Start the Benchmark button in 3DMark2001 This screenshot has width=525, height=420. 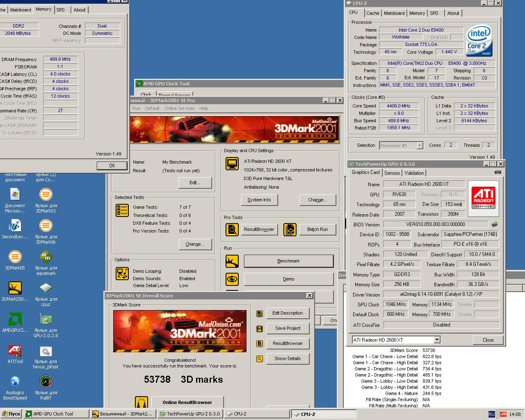click(288, 261)
